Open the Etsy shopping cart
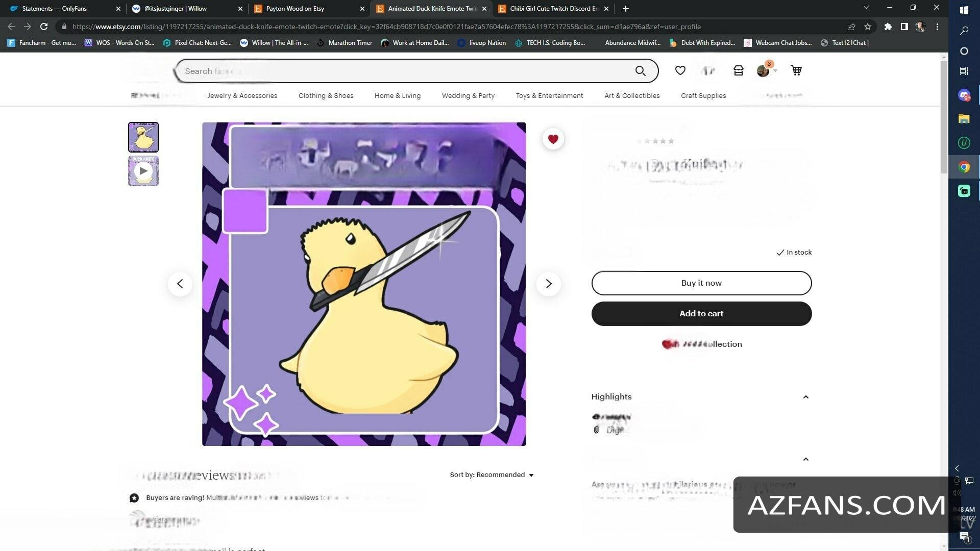 click(796, 70)
